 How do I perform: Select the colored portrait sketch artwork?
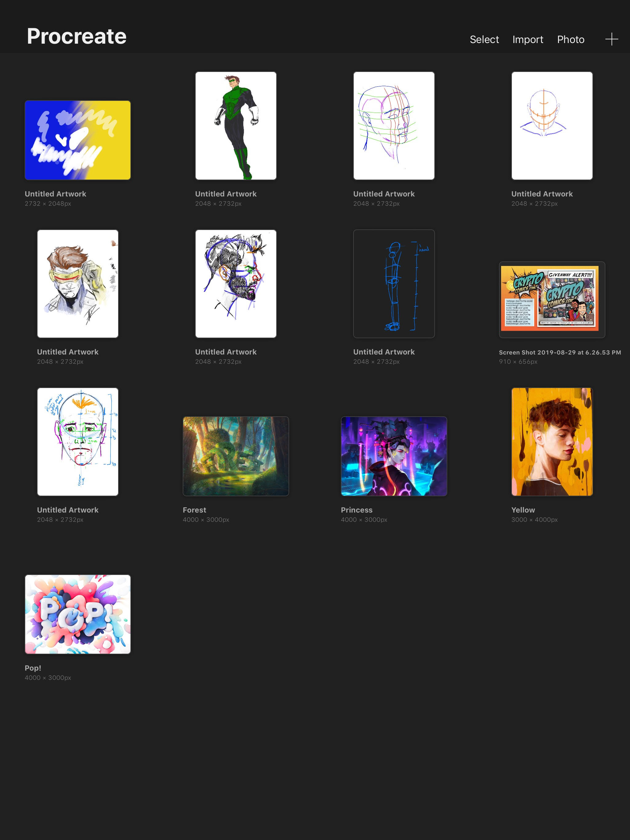[x=78, y=284]
